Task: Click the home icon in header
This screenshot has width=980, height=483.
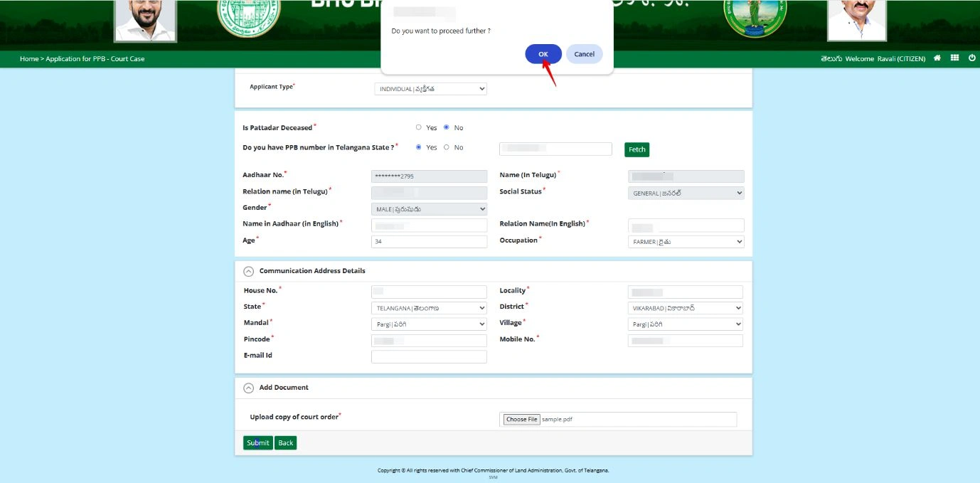Action: pyautogui.click(x=937, y=58)
